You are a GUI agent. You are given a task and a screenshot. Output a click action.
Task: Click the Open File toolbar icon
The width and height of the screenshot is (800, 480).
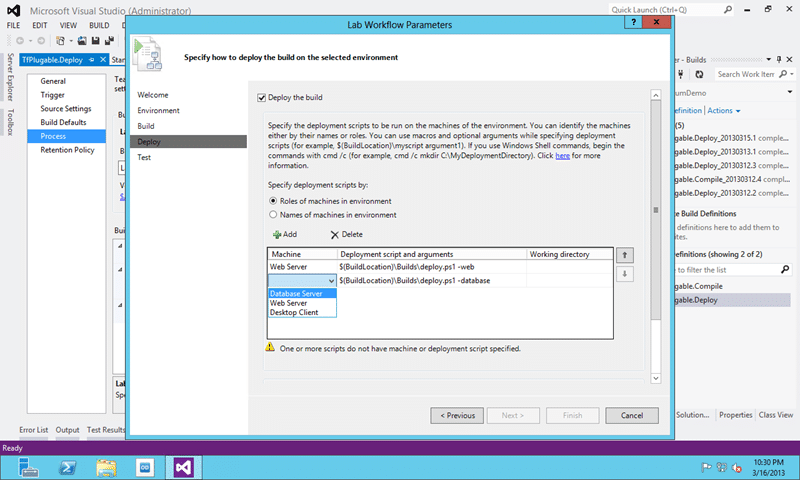(82, 41)
